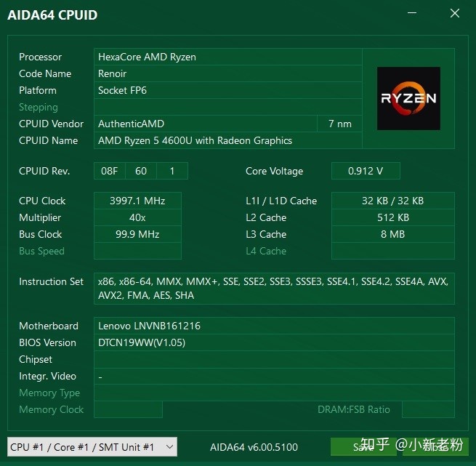The image size is (476, 466).
Task: Select the CPUID Name field value
Action: [x=228, y=140]
